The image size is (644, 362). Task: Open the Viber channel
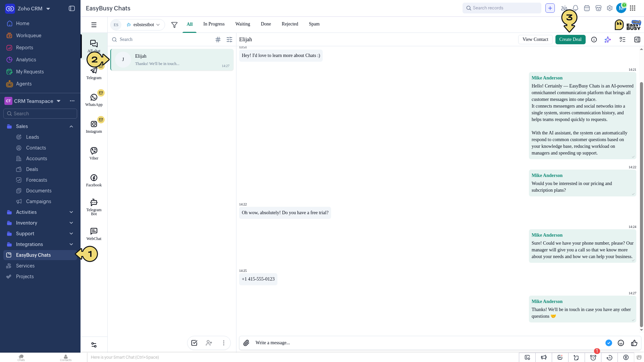pyautogui.click(x=94, y=154)
